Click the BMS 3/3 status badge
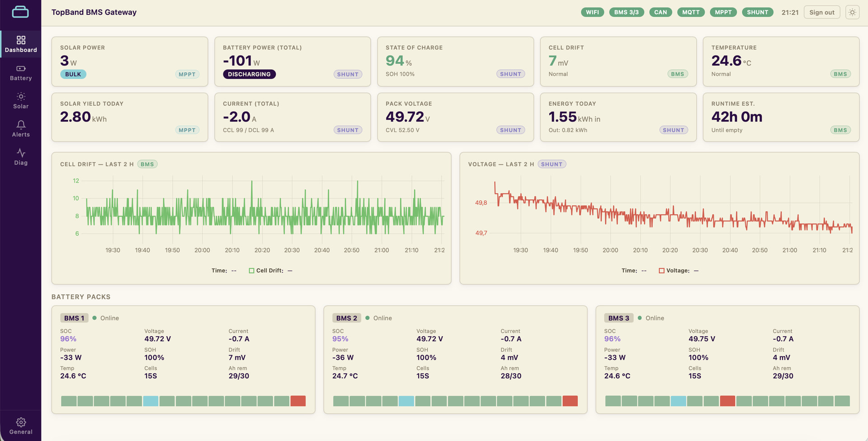Viewport: 868px width, 441px height. click(x=626, y=12)
